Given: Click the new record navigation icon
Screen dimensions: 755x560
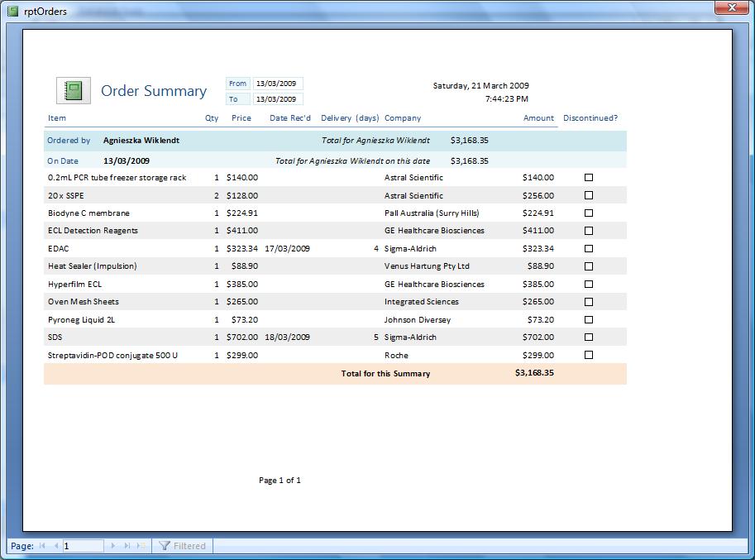Looking at the screenshot, I should pyautogui.click(x=141, y=546).
